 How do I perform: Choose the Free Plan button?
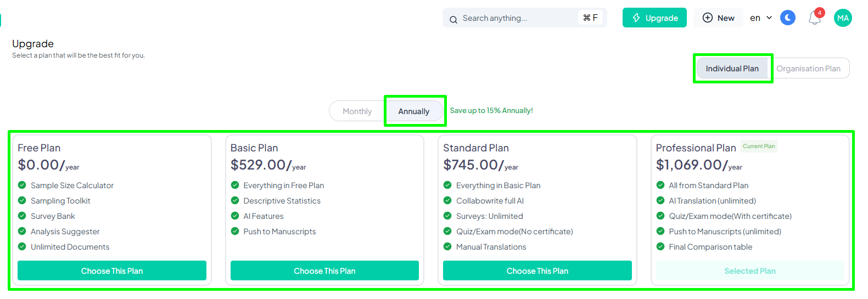click(112, 270)
